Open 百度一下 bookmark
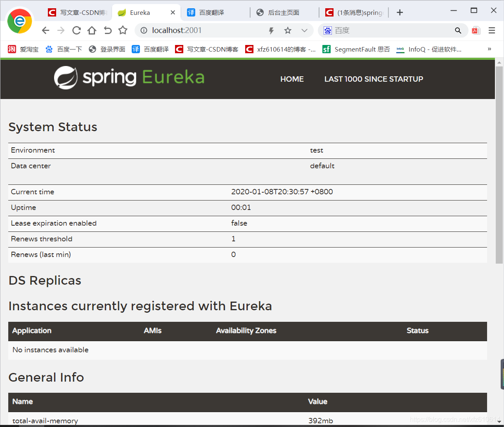Screen dimensions: 504x427 click(x=64, y=49)
